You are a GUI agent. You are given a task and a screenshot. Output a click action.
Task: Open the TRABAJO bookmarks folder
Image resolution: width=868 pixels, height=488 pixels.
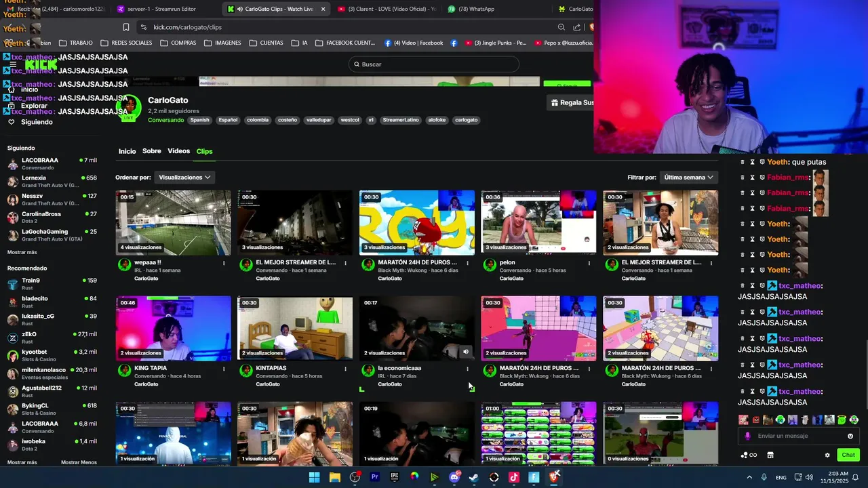pyautogui.click(x=76, y=43)
